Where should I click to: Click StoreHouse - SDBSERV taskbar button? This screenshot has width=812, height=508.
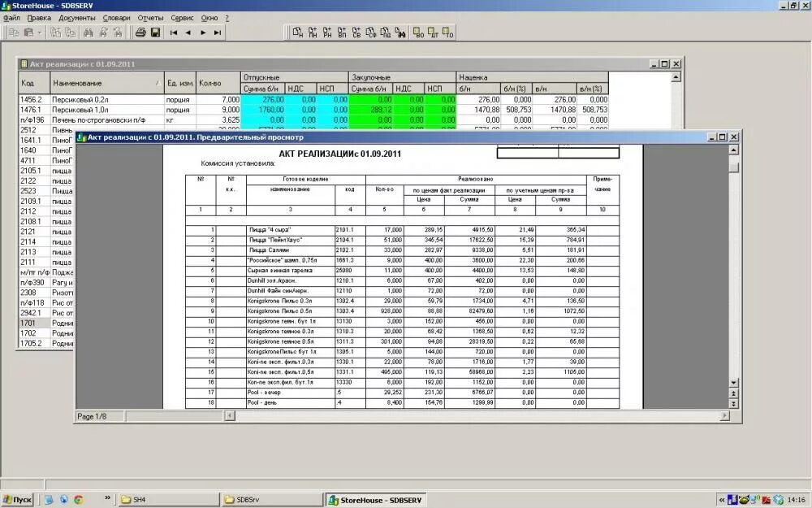(x=376, y=500)
